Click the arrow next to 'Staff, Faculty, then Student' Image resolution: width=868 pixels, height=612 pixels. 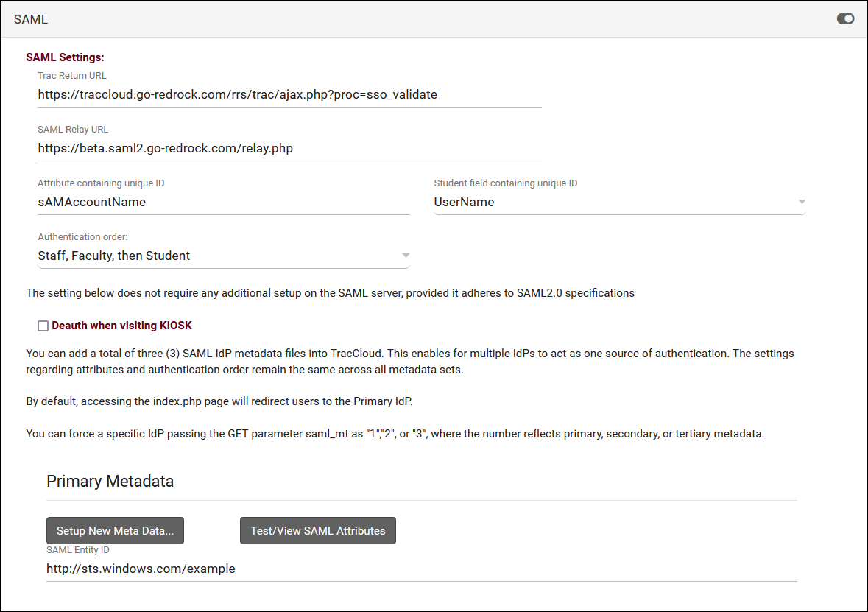[405, 256]
